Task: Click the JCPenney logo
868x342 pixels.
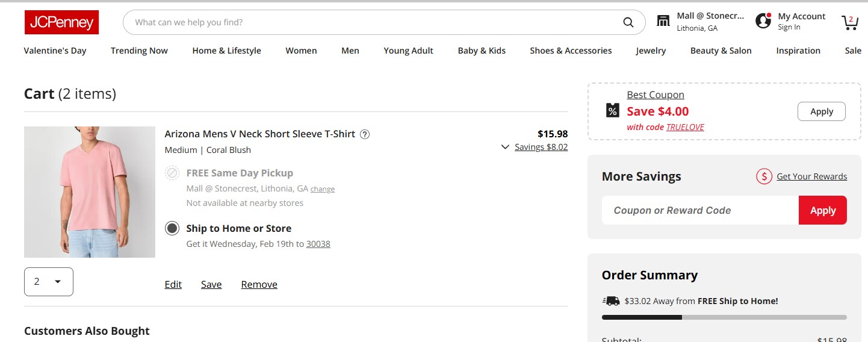Action: coord(61,22)
